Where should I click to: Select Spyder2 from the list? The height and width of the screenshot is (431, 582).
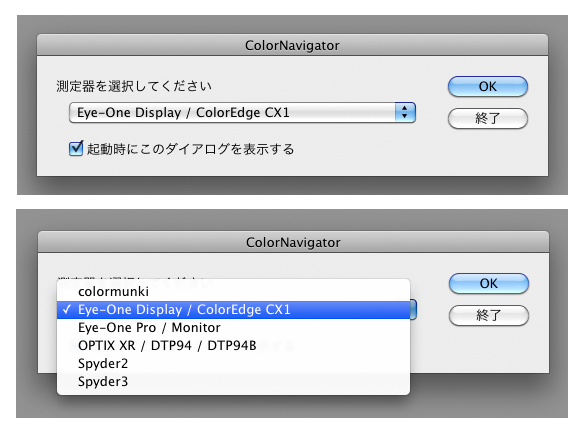(233, 363)
